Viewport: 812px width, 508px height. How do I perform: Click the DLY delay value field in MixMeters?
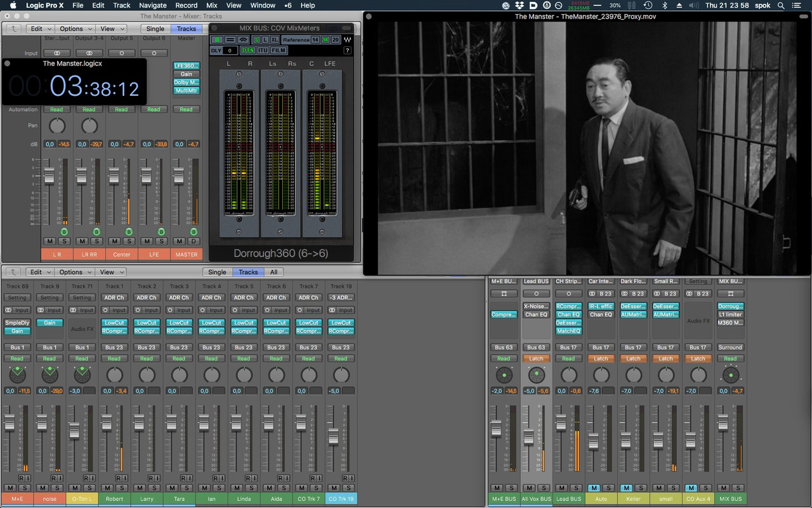tap(229, 50)
